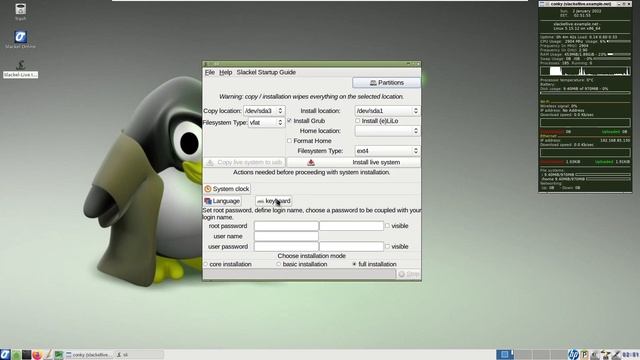Switch to sli installer taskbar entry
The height and width of the screenshot is (360, 640).
pyautogui.click(x=139, y=355)
